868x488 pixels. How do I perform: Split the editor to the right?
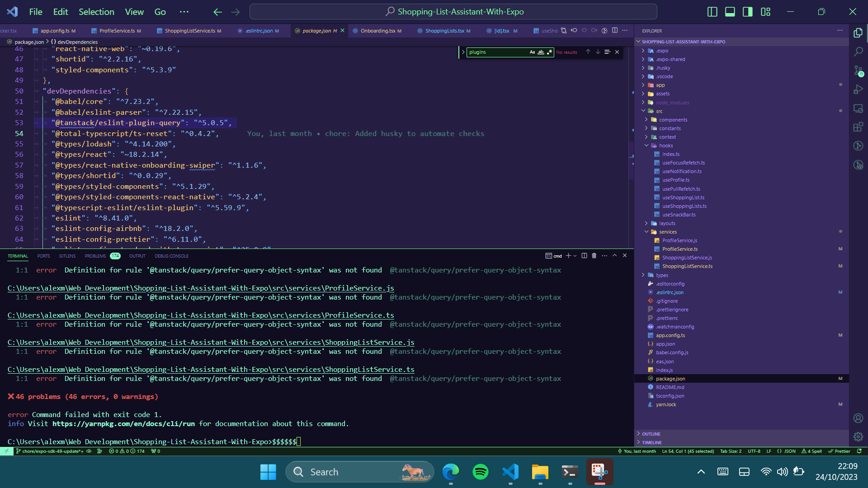click(615, 31)
